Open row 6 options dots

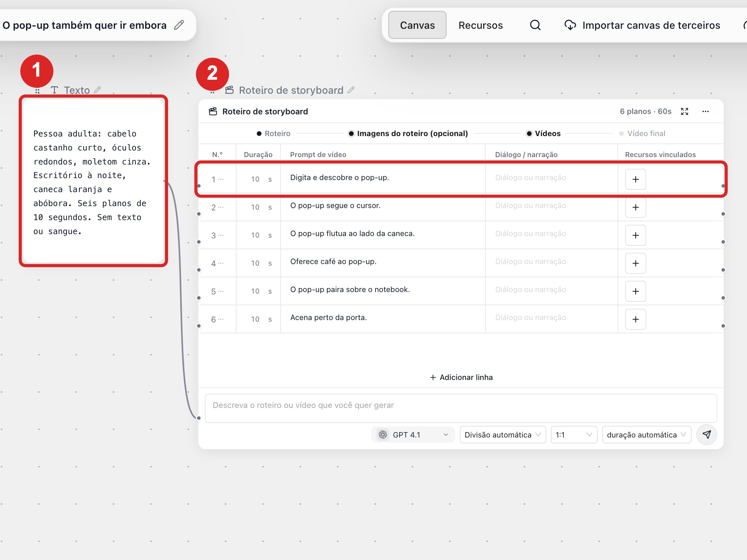point(221,319)
